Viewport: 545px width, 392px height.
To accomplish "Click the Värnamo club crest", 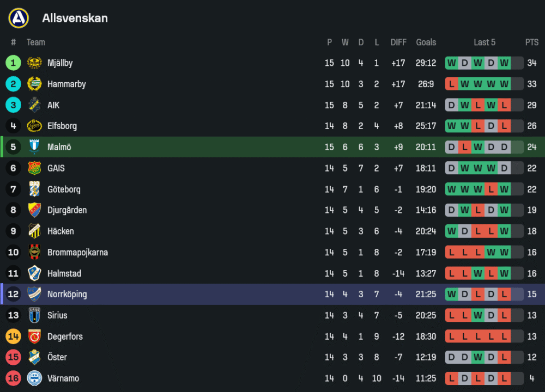I will tap(34, 378).
